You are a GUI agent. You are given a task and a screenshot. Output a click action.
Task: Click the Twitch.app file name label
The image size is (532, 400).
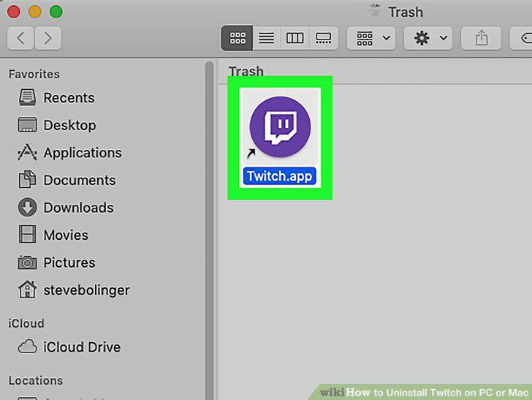(280, 176)
